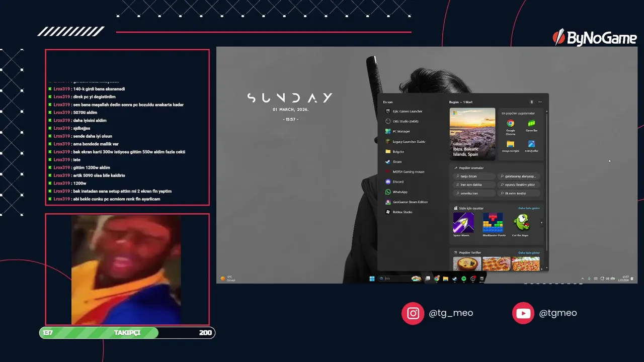Click the 'Bugün • 1 Mart' heading
This screenshot has width=644, height=362.
[461, 102]
